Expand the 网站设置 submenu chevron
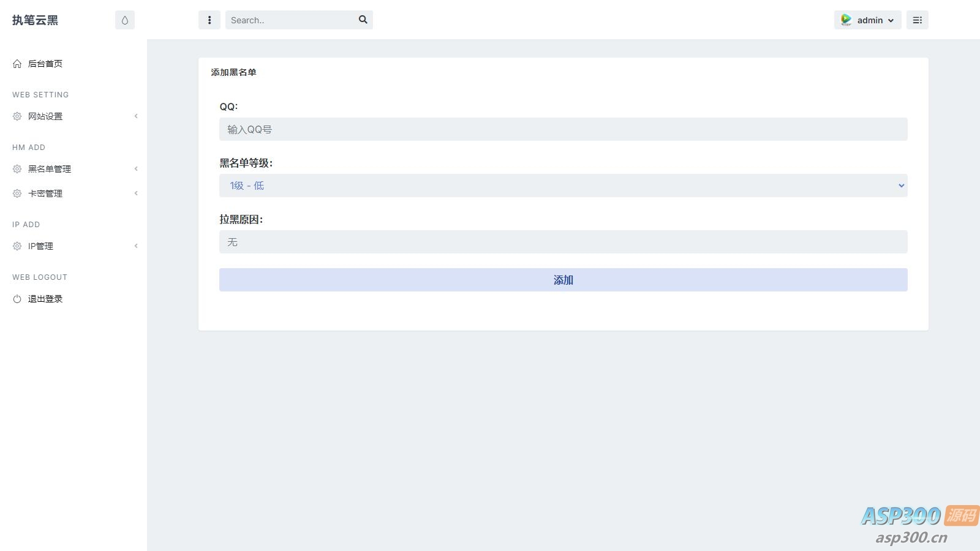Image resolution: width=980 pixels, height=551 pixels. point(136,116)
